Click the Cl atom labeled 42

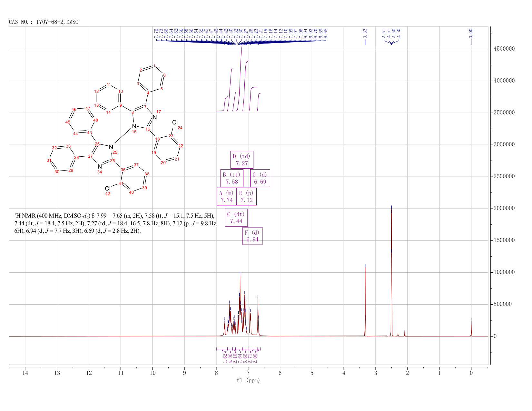(108, 189)
